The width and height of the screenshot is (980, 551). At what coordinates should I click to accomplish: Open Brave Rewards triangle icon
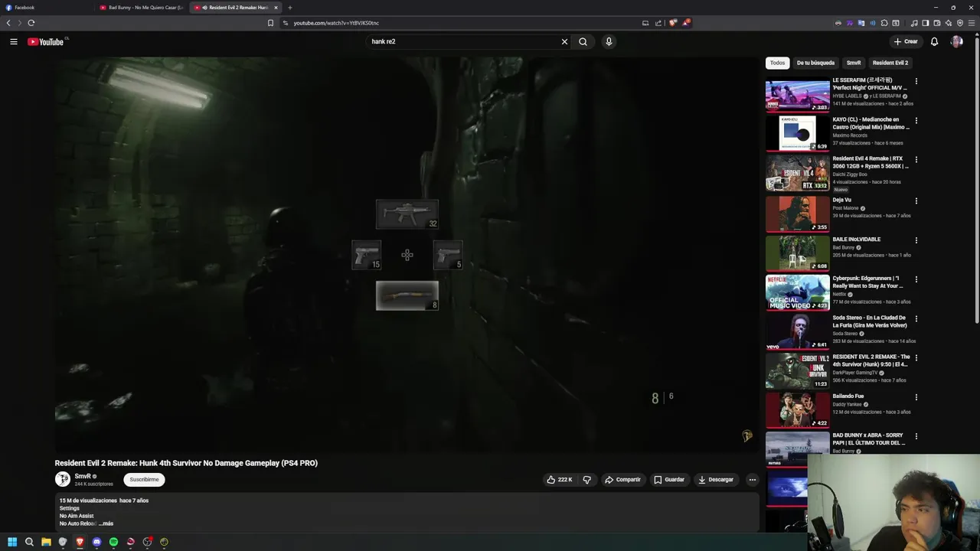(686, 23)
